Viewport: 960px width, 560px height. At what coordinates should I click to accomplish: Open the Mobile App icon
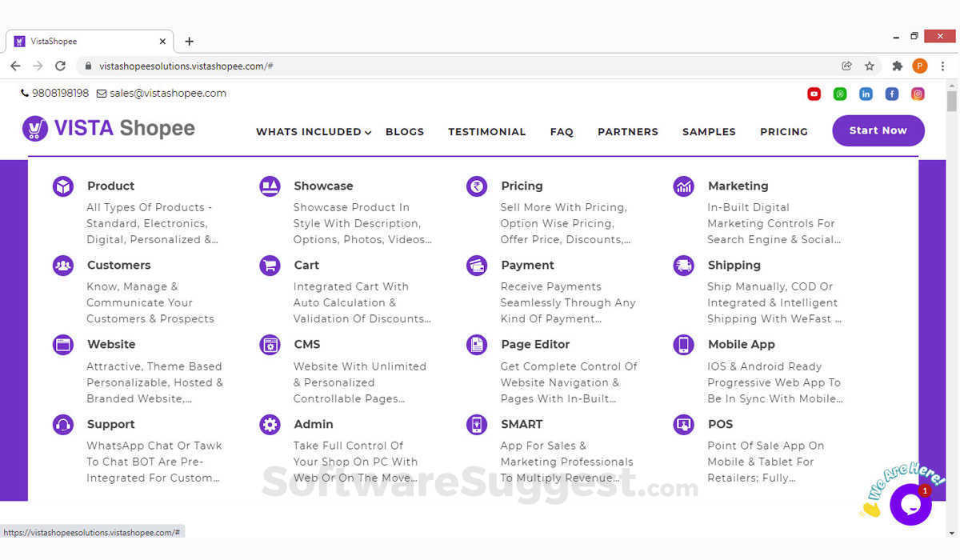click(682, 344)
